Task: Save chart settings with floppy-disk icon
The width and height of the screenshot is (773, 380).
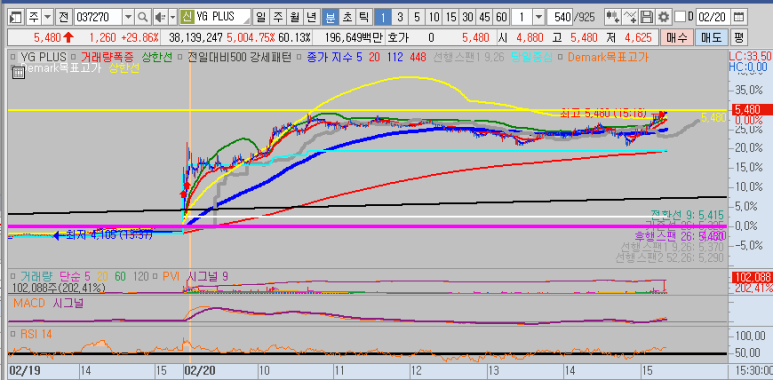Action: [646, 17]
